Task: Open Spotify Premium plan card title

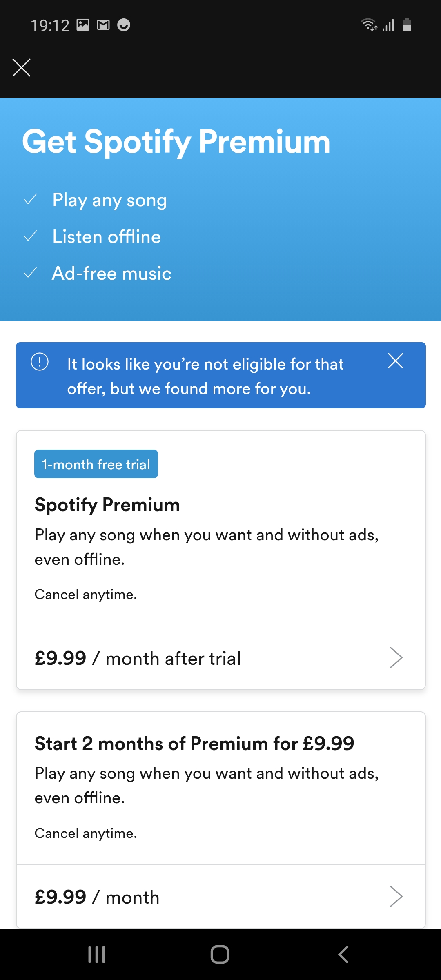Action: click(x=107, y=505)
